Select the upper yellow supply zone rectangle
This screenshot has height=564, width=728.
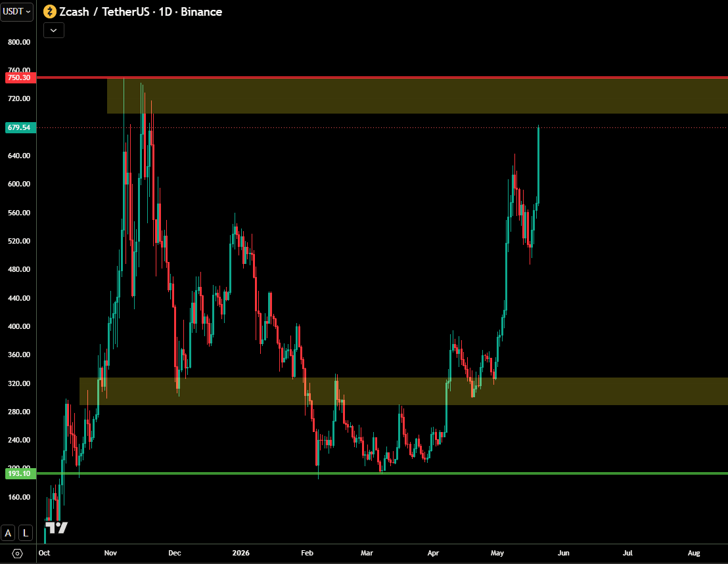417,97
